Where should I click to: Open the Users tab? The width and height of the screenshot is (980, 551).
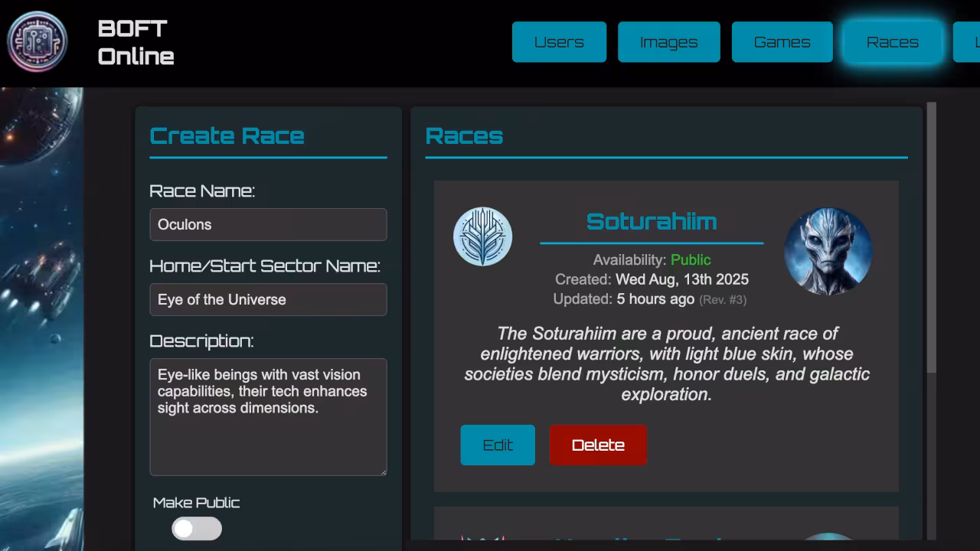(559, 42)
